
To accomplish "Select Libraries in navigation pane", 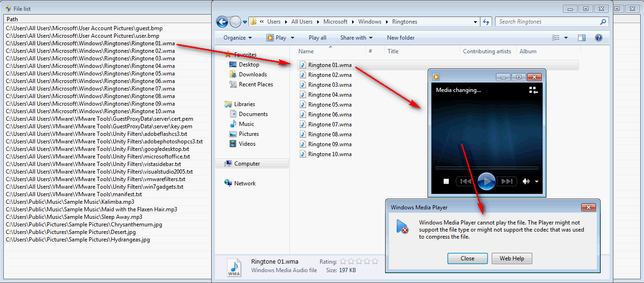I will 244,104.
